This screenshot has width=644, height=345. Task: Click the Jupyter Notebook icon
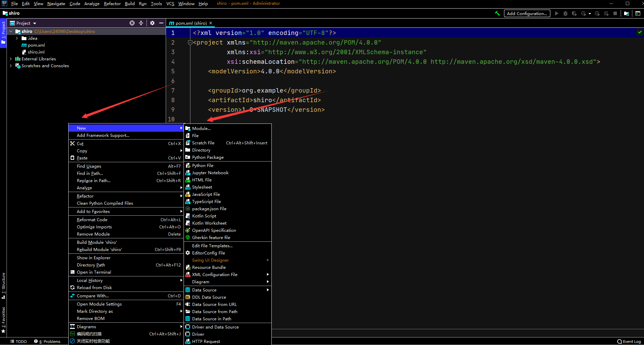(188, 172)
